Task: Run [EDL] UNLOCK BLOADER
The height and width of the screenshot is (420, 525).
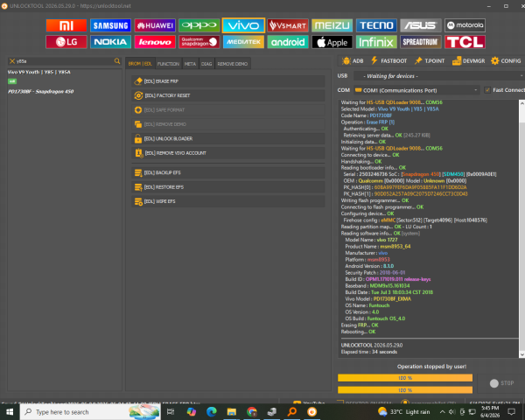Action: 228,138
